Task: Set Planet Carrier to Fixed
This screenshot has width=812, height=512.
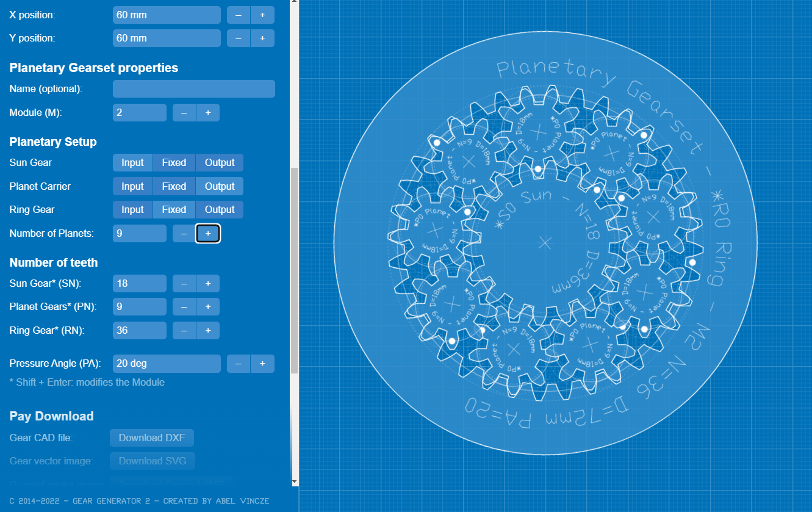Action: coord(174,187)
